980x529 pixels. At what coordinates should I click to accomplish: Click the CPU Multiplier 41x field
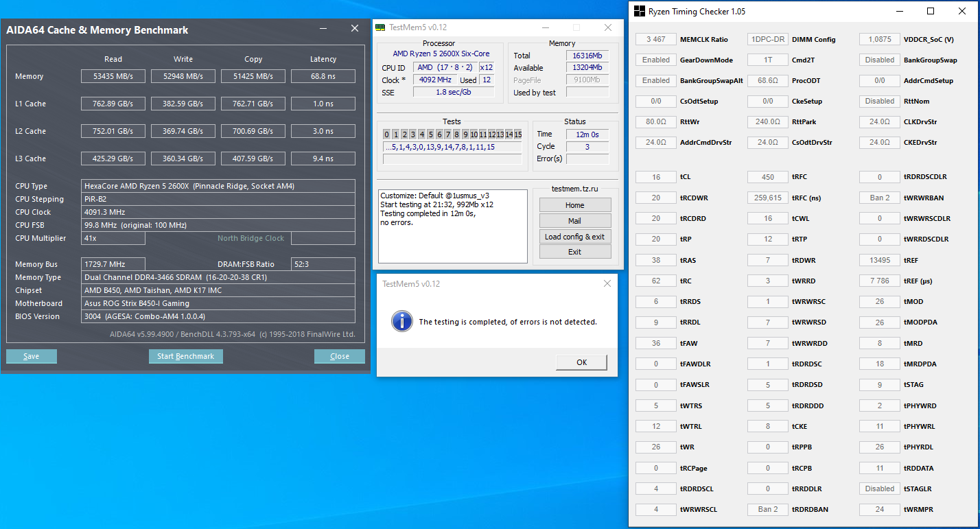point(113,238)
